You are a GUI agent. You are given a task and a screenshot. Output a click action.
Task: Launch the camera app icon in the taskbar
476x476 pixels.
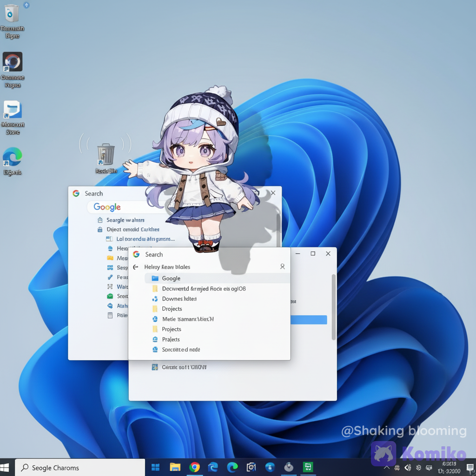click(x=251, y=467)
